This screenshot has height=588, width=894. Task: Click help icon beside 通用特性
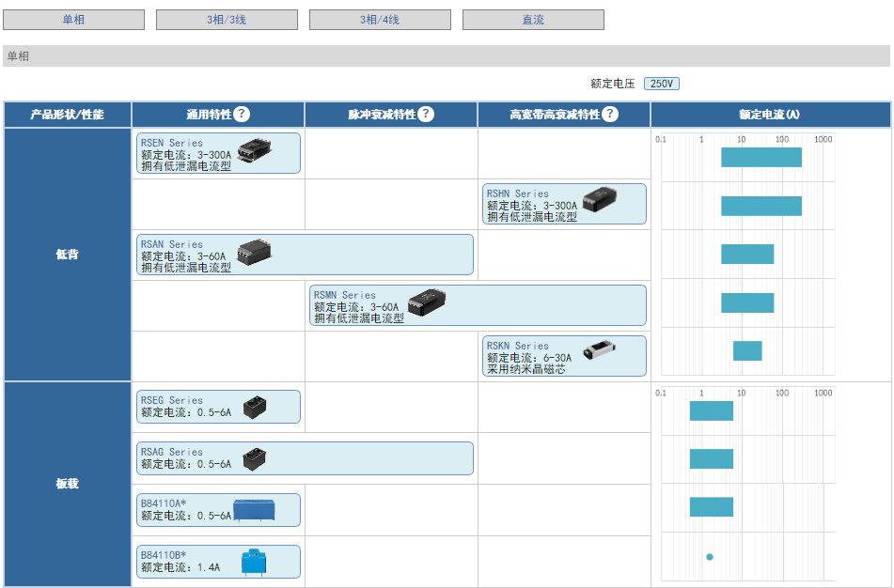(242, 115)
